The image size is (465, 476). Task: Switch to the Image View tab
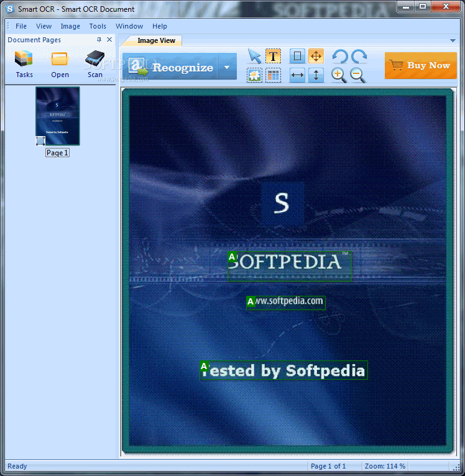pyautogui.click(x=156, y=40)
